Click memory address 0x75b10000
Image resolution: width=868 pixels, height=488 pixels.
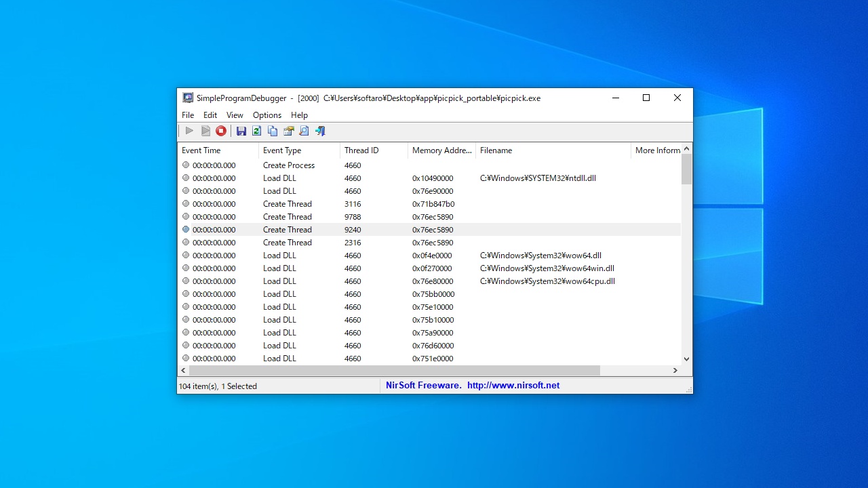pyautogui.click(x=433, y=320)
